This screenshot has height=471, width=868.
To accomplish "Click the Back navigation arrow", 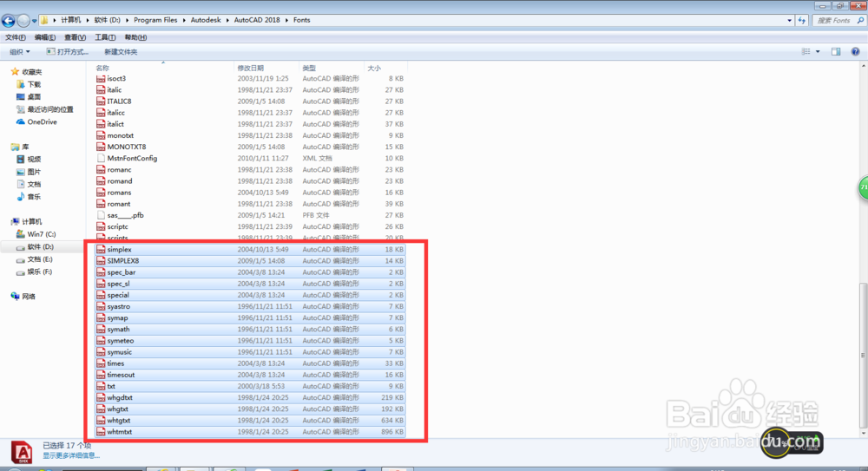I will pos(9,21).
